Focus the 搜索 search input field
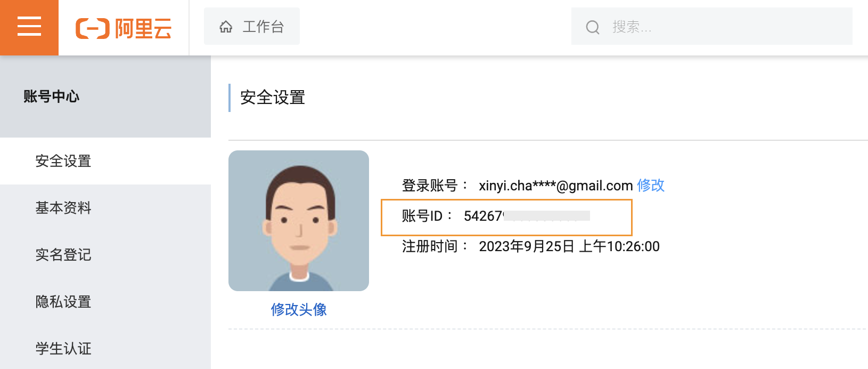This screenshot has width=868, height=369. (x=712, y=26)
